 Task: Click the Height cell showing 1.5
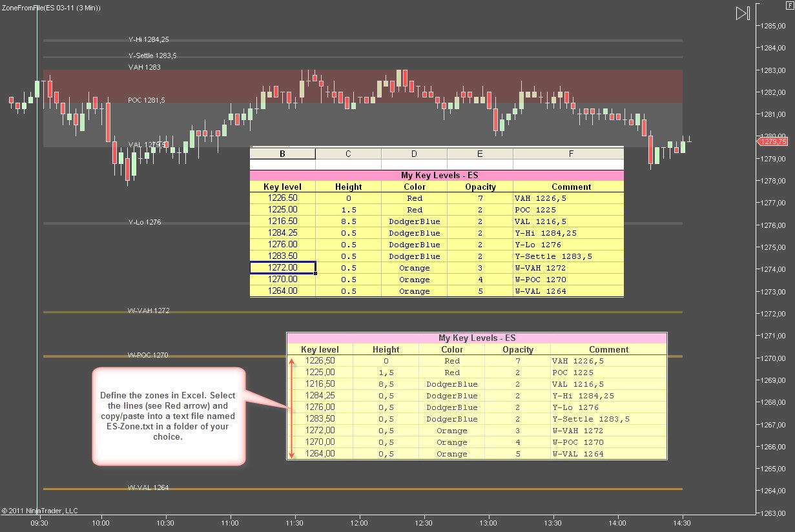coord(349,210)
